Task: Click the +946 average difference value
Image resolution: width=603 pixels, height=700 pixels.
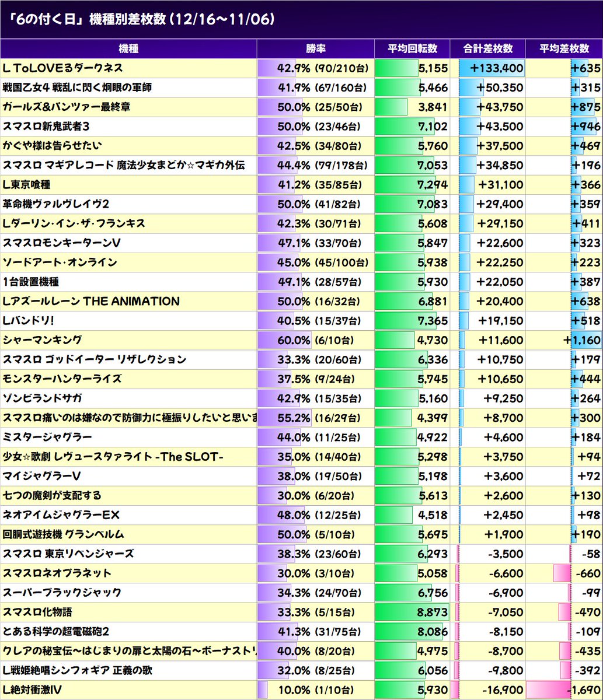Action: (586, 127)
